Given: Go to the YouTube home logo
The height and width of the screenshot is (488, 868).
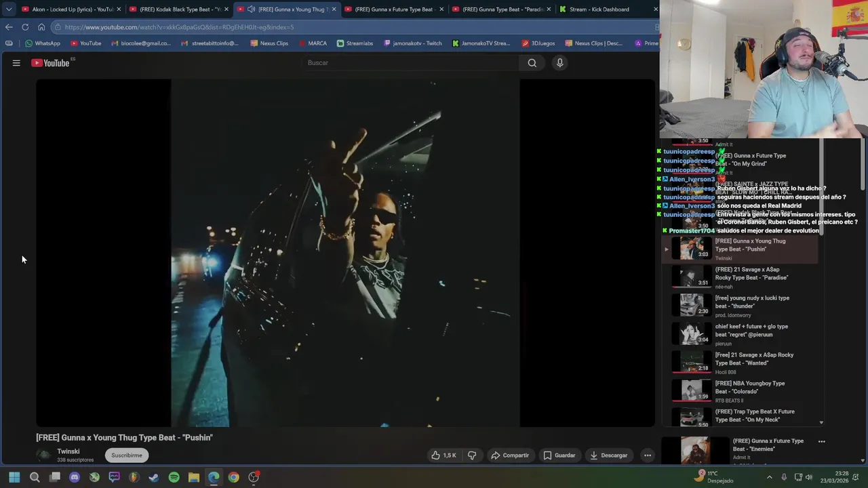Looking at the screenshot, I should coord(52,63).
